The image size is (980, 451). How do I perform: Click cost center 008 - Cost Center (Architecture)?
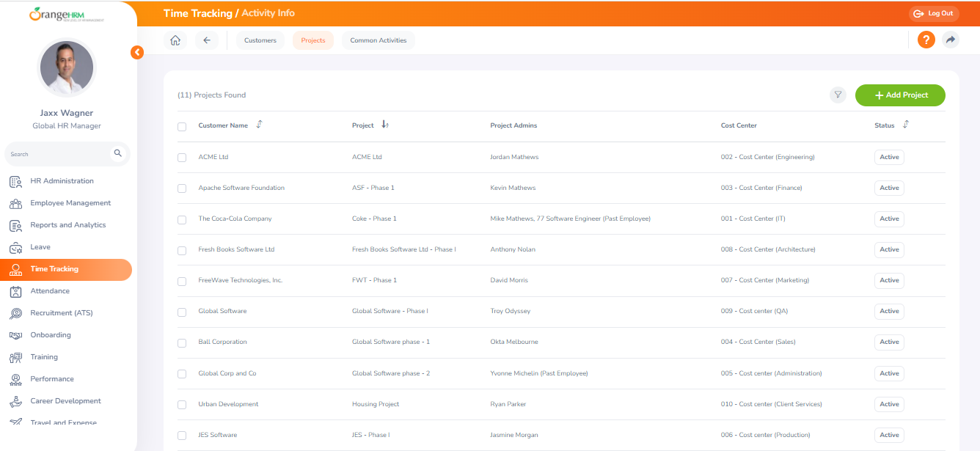(768, 249)
